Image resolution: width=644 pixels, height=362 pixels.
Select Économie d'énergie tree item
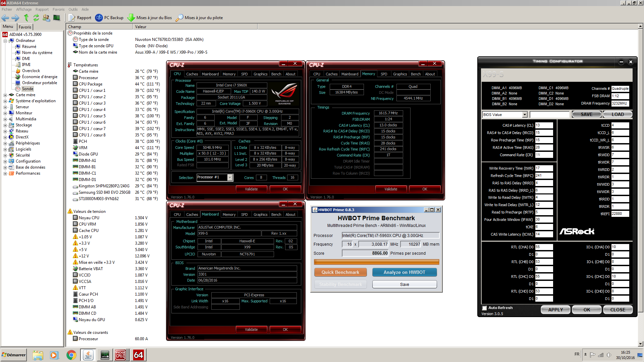click(x=40, y=77)
